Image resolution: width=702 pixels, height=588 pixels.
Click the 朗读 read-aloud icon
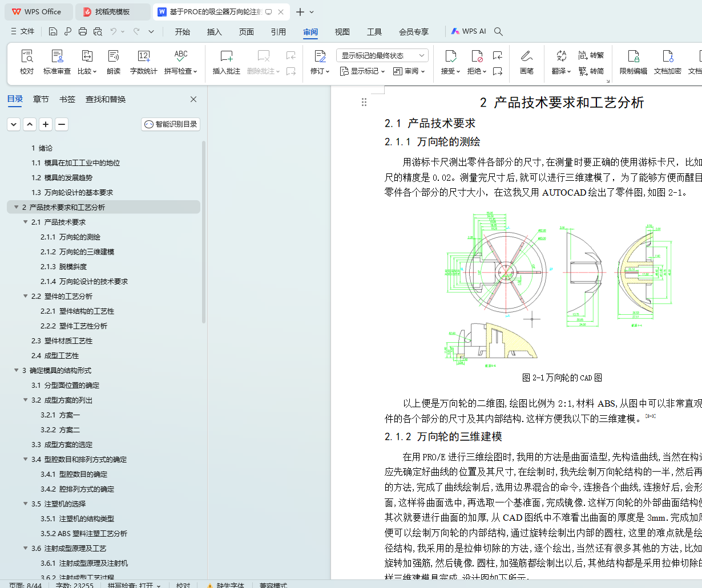[114, 56]
